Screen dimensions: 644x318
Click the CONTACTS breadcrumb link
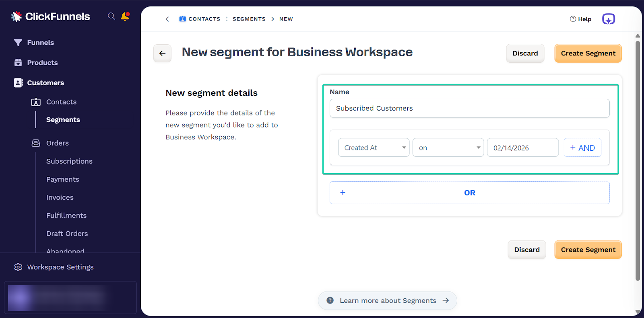(204, 19)
